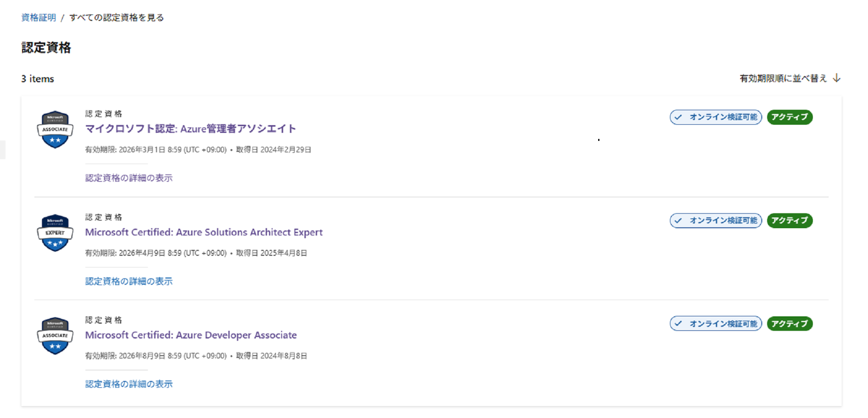Click アクティブ status badge for Azure Developer Associate
Viewport: 868px width, 418px height.
(x=789, y=324)
